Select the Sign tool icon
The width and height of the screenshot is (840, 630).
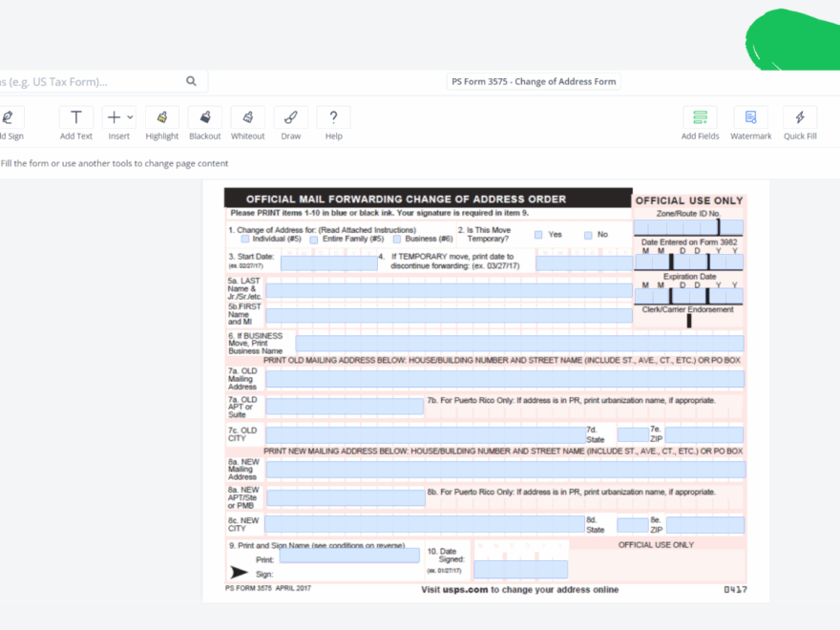tap(8, 117)
